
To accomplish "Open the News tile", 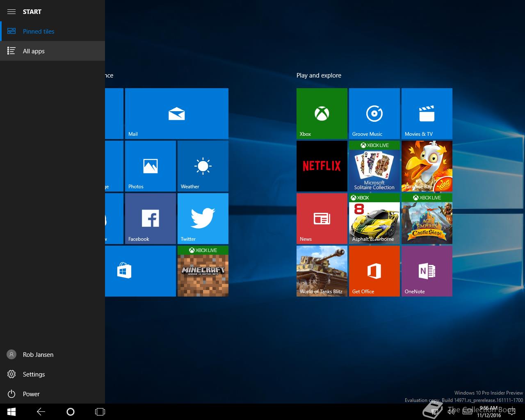I will [x=322, y=219].
